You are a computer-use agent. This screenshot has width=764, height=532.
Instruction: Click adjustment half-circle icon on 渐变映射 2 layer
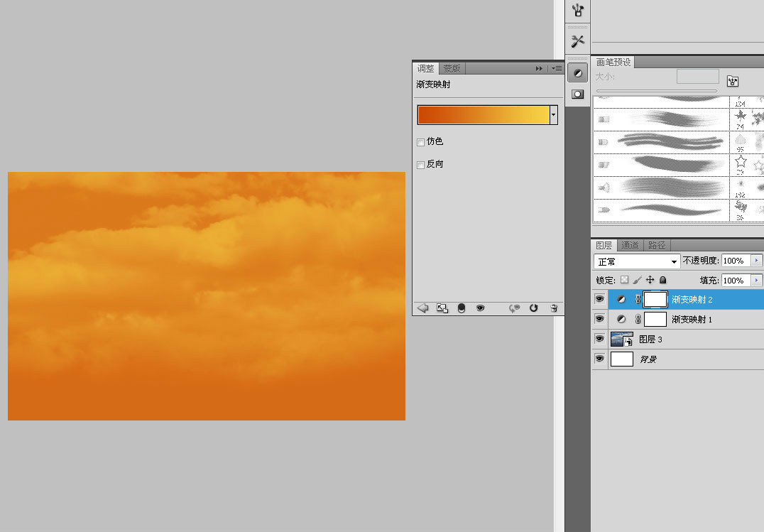point(621,300)
